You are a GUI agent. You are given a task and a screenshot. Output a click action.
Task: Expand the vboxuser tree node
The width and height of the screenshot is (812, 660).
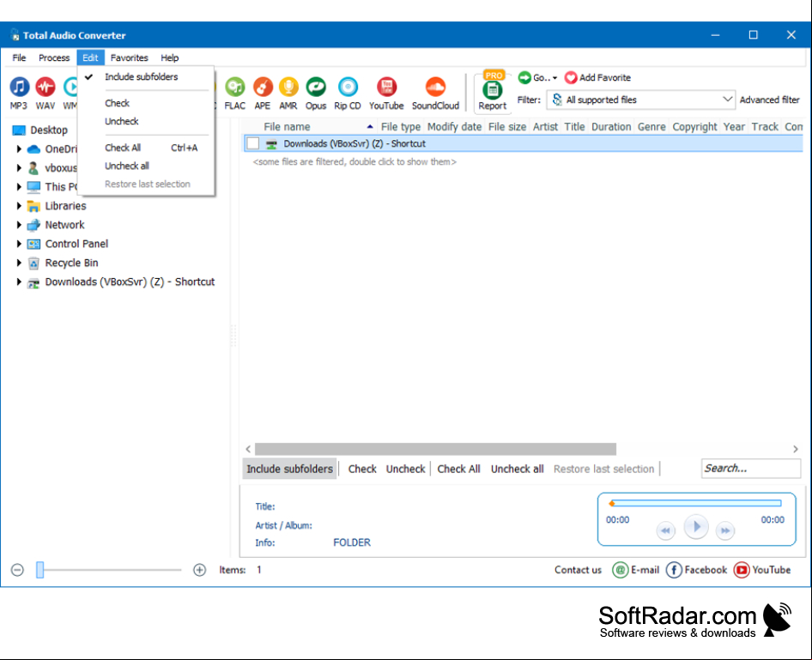tap(19, 167)
